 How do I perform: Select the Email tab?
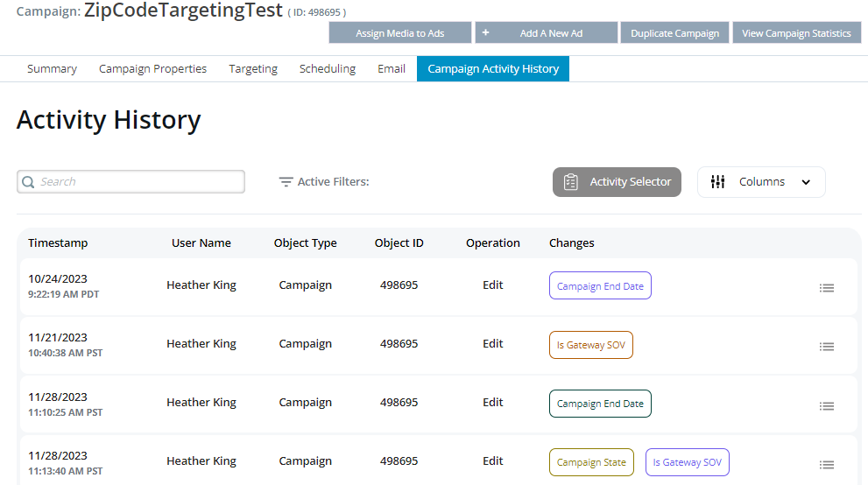click(392, 69)
